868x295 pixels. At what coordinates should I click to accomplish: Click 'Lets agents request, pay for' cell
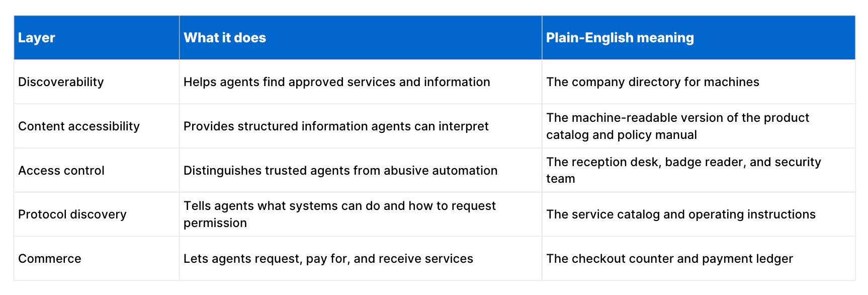pos(361,259)
